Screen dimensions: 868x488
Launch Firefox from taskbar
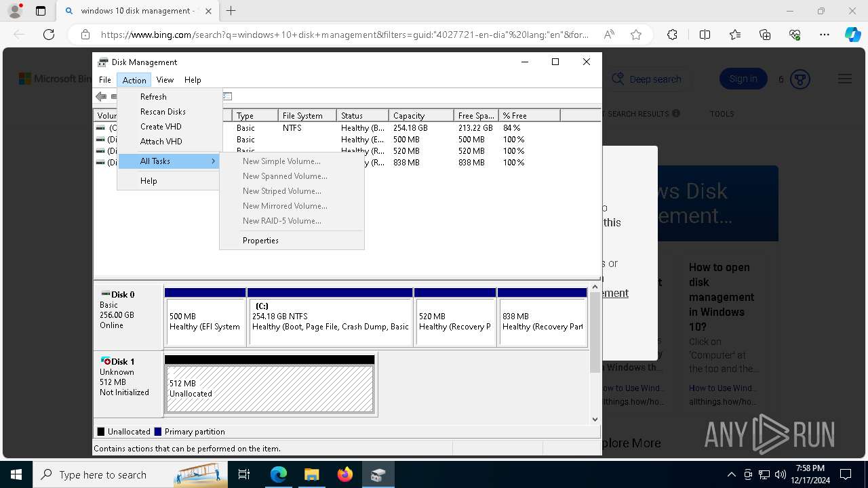click(344, 474)
